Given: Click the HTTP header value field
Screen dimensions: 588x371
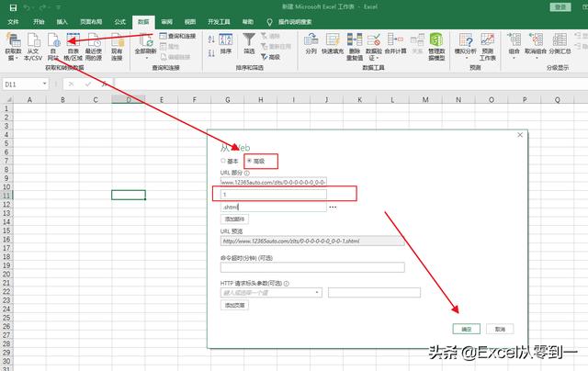Looking at the screenshot, I should [374, 293].
